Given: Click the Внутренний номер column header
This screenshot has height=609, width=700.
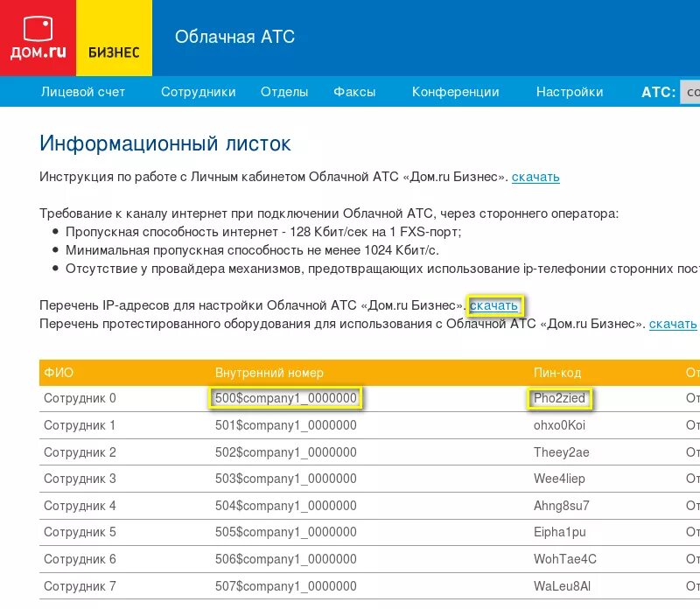Looking at the screenshot, I should point(269,373).
